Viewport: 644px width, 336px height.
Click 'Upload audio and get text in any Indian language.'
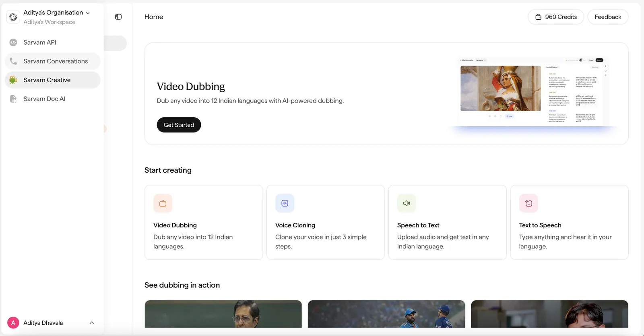point(443,242)
